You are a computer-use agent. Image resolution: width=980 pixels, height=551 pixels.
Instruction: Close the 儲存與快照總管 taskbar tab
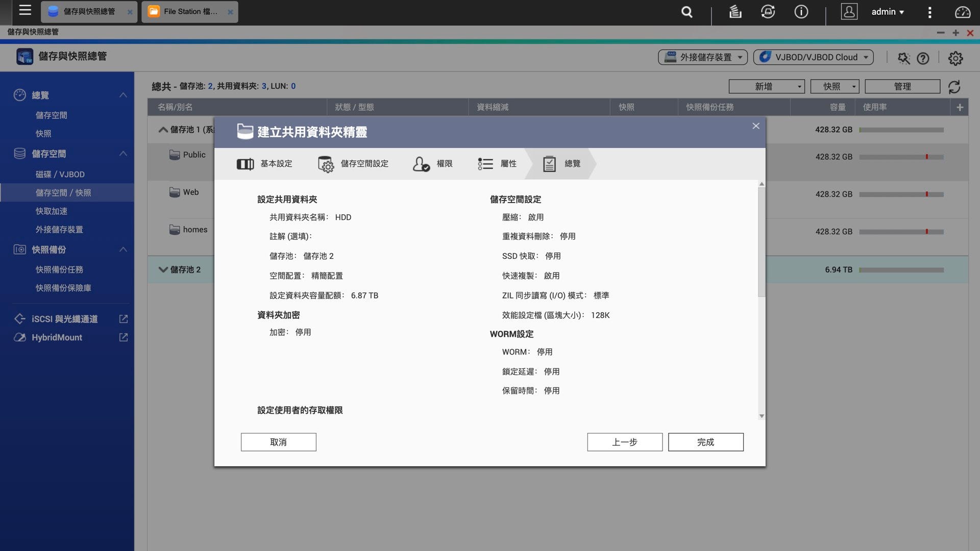(x=130, y=12)
